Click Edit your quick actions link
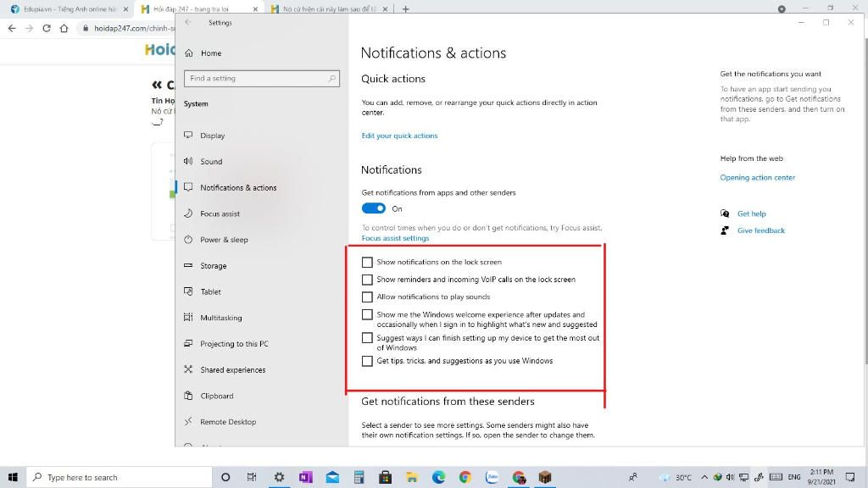 pyautogui.click(x=399, y=136)
